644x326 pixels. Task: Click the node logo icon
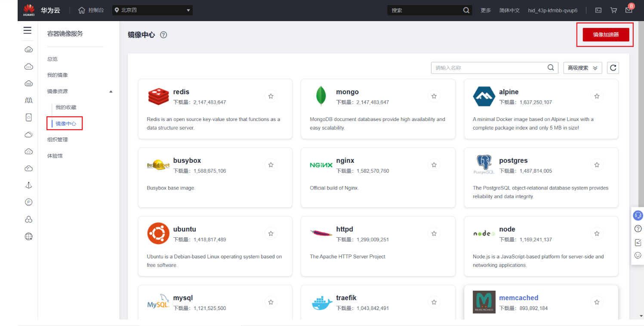coord(484,233)
